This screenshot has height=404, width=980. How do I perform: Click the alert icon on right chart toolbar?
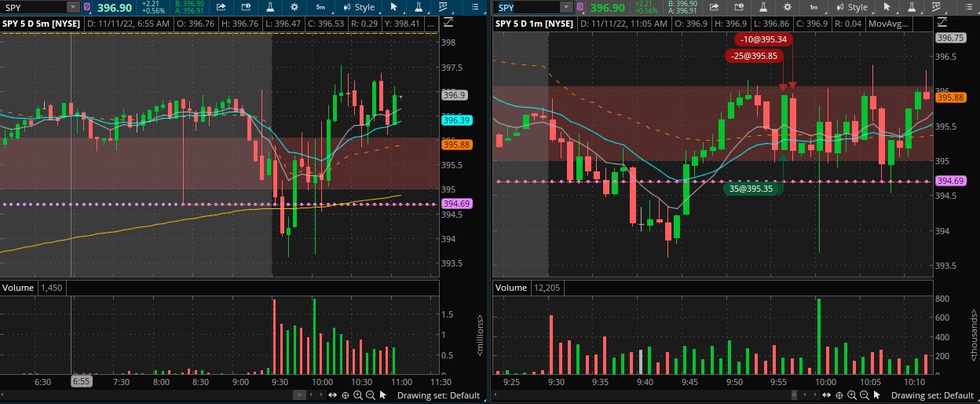[740, 7]
